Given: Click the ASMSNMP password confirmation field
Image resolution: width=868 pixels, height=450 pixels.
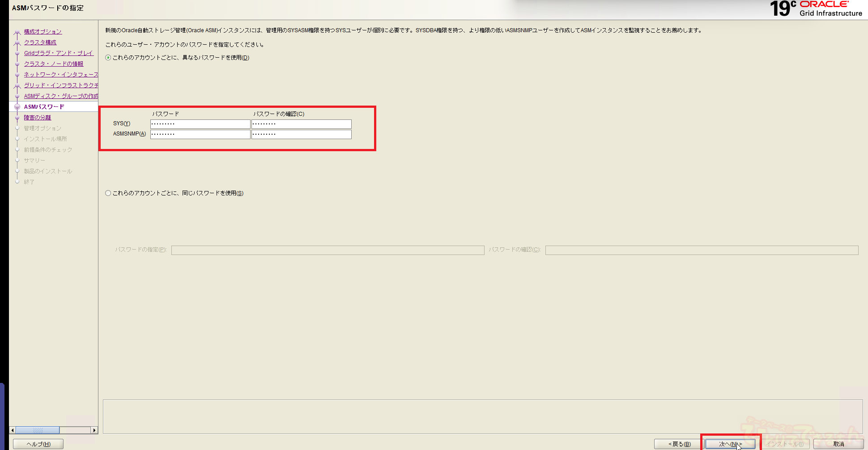Looking at the screenshot, I should 301,134.
